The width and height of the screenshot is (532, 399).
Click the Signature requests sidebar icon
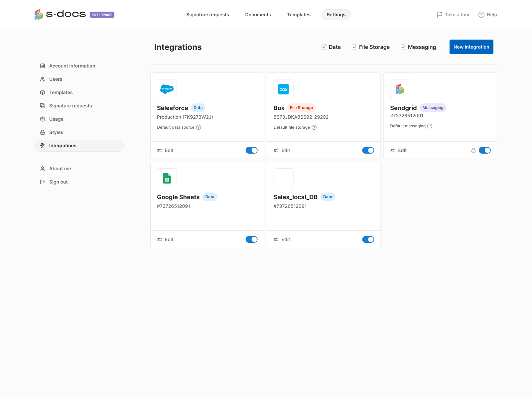tap(43, 106)
